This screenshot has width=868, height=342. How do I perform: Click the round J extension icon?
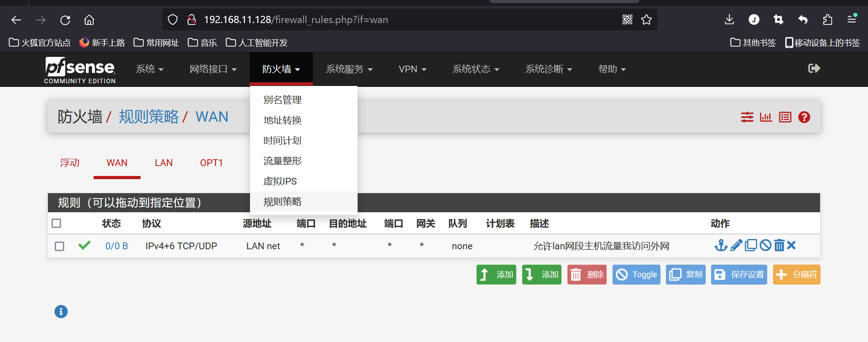coord(754,19)
